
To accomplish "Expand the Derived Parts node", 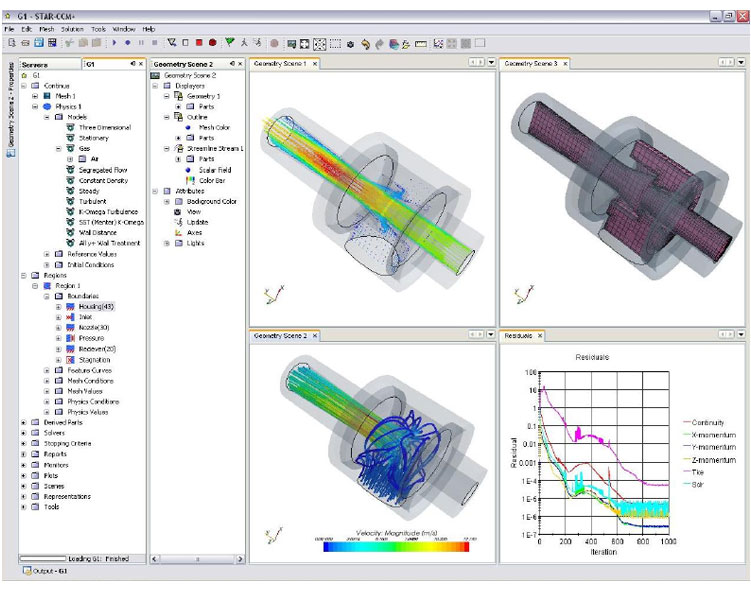I will click(23, 423).
